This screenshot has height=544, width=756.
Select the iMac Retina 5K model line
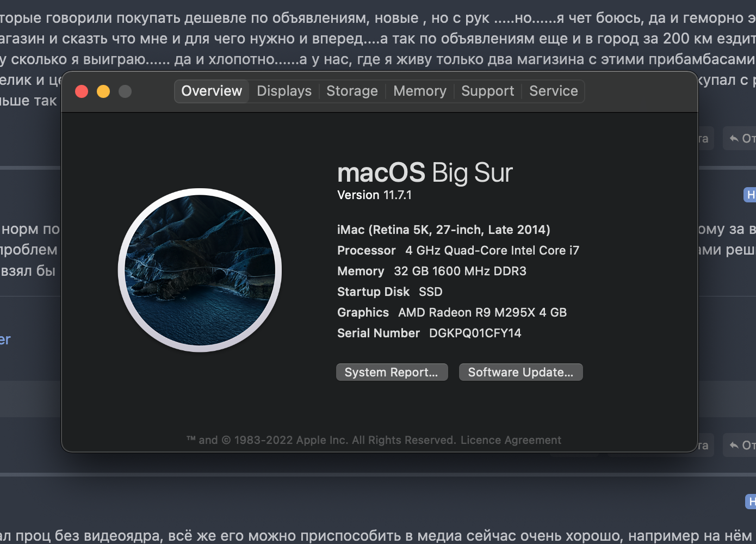[443, 230]
